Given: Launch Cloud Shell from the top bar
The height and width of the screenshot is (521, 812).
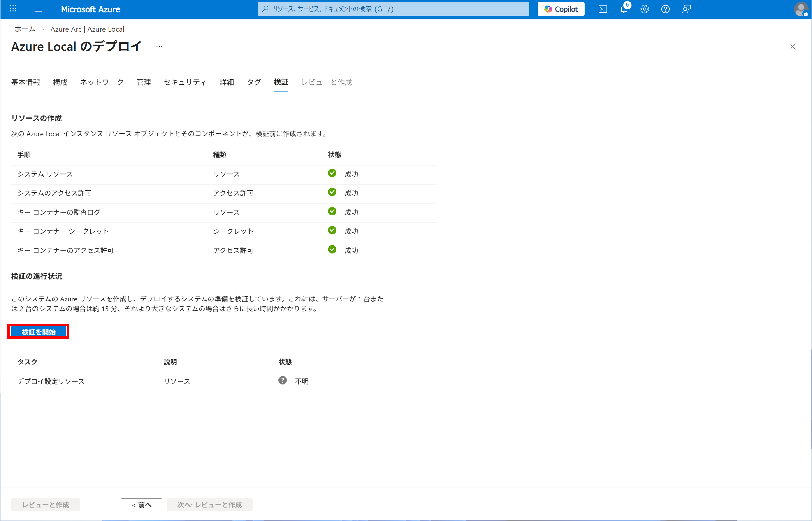Looking at the screenshot, I should 602,9.
